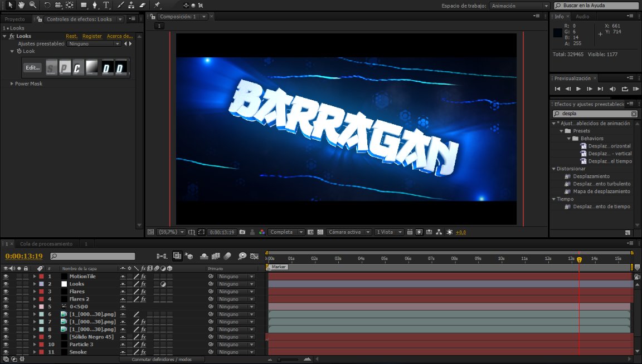Open Ajustes preestablecidos Ninguno dropdown

94,44
